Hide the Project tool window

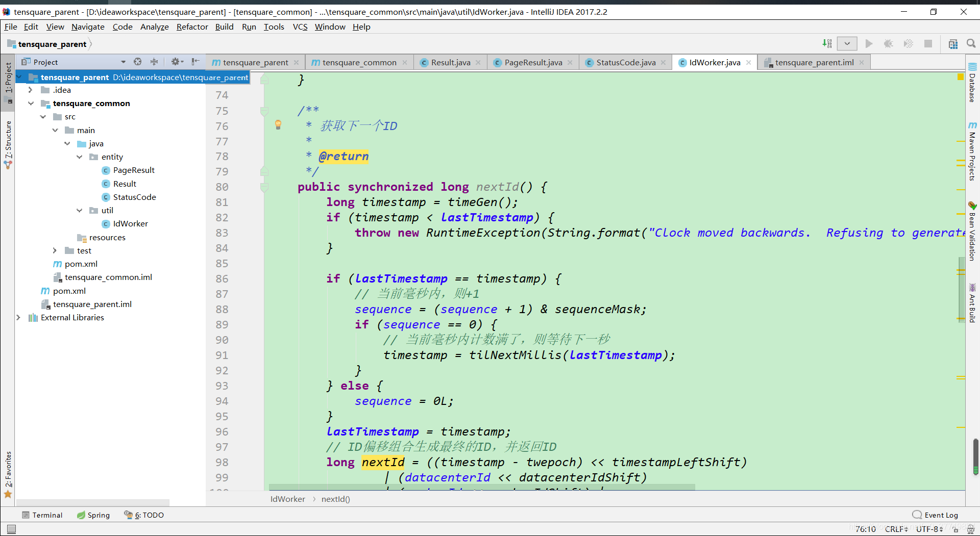[x=195, y=62]
